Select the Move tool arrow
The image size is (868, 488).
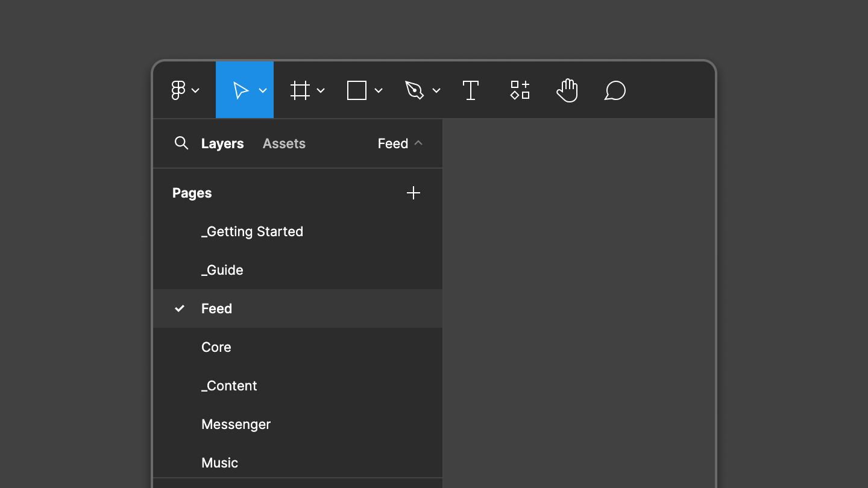coord(241,90)
